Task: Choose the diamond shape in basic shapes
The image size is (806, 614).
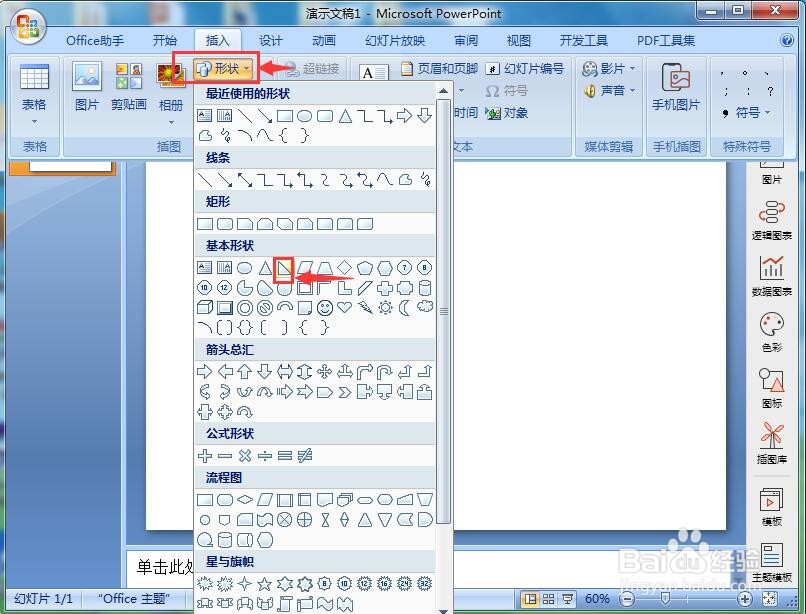Action: [344, 267]
